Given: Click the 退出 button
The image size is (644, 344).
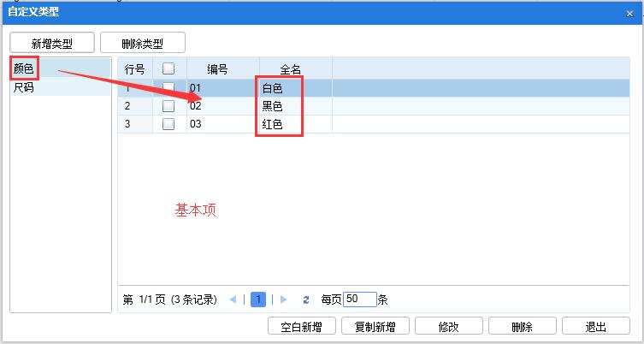Looking at the screenshot, I should pyautogui.click(x=595, y=326).
